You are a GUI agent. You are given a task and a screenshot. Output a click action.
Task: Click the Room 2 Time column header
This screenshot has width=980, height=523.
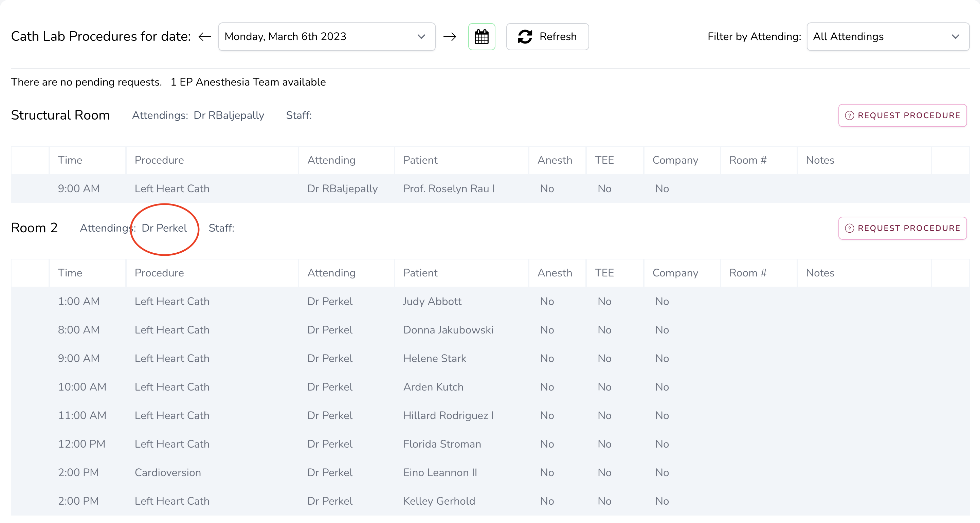click(70, 273)
